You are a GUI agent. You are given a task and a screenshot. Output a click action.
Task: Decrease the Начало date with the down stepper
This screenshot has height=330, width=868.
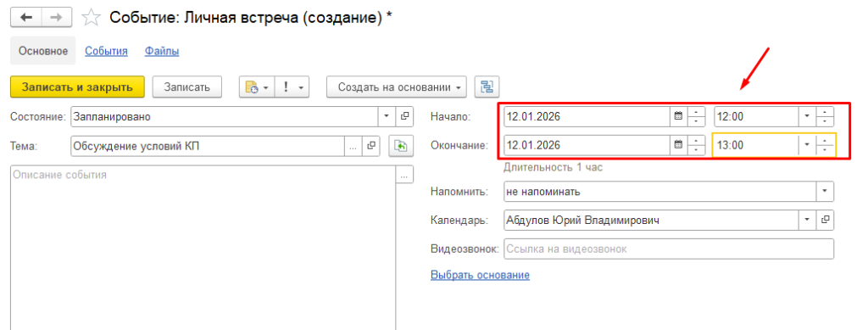point(697,121)
